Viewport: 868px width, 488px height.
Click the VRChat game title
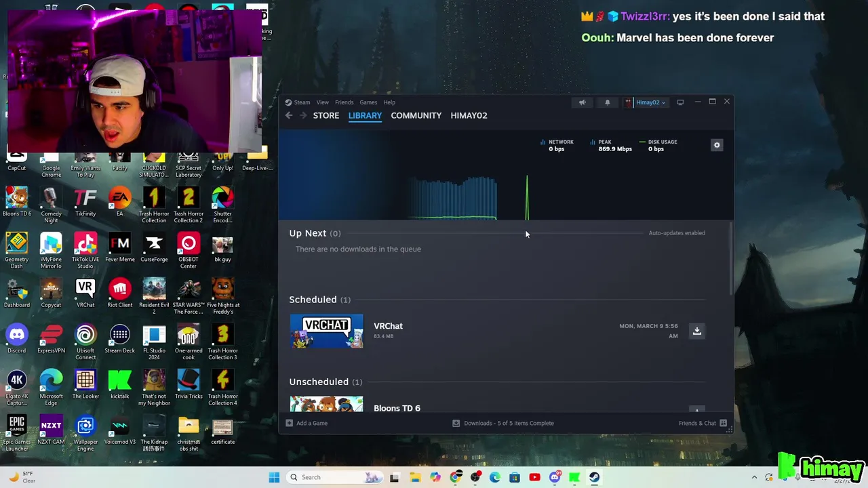click(388, 326)
